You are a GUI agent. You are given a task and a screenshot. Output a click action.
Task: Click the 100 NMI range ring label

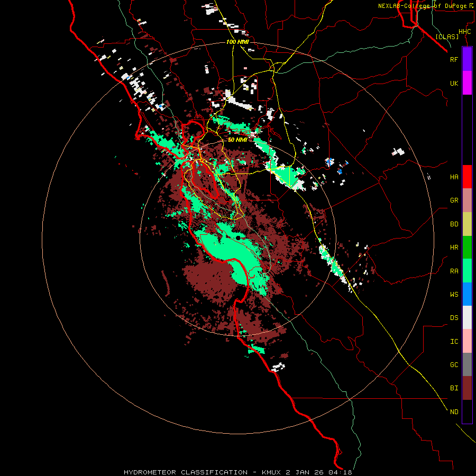point(237,42)
